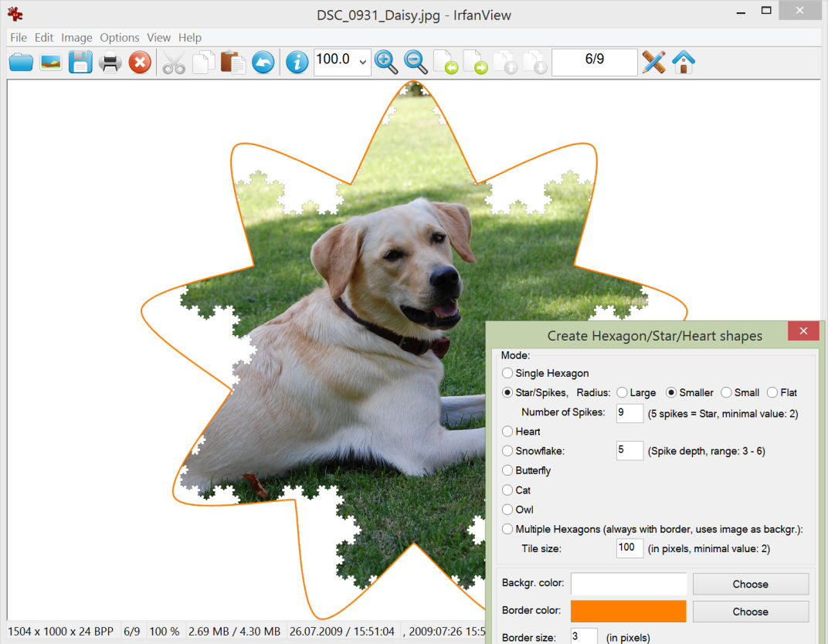Click the Save floppy disk icon

(x=80, y=62)
